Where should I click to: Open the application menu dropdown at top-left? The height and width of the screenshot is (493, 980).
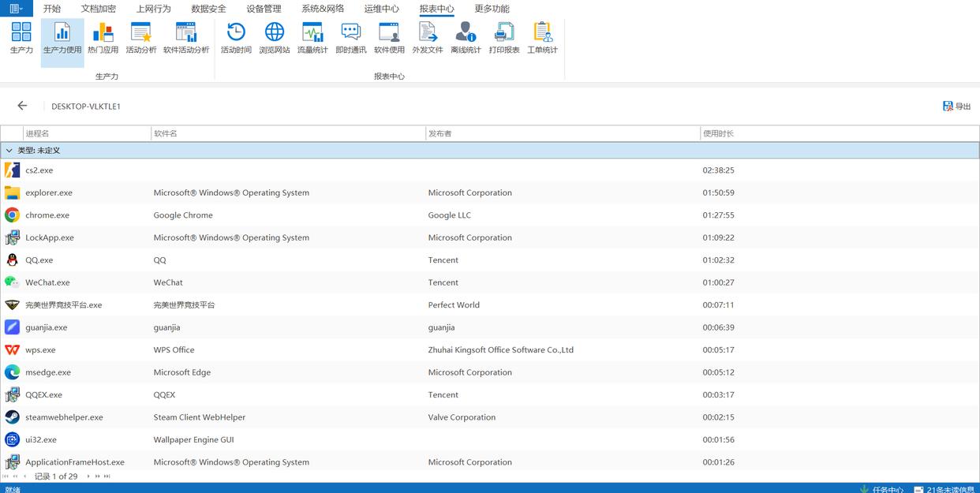coord(16,9)
